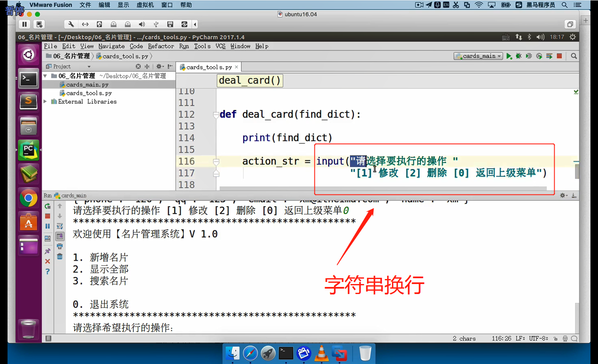Collapse the VMware toolbar with arrow
Viewport: 598px width, 364px height.
coord(195,24)
